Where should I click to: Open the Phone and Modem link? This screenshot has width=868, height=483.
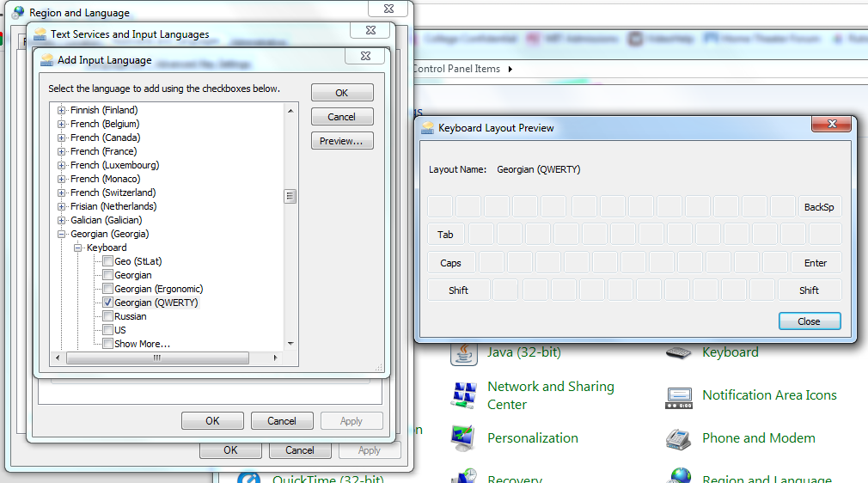click(x=758, y=438)
